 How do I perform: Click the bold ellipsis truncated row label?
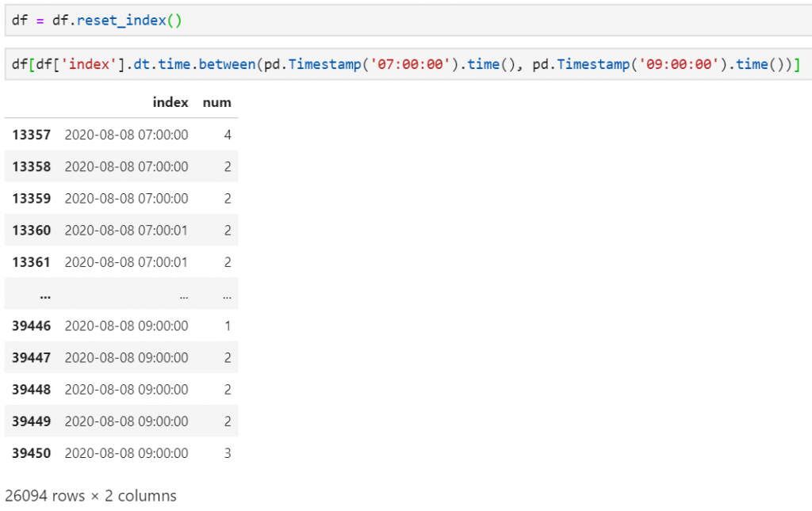pyautogui.click(x=44, y=295)
